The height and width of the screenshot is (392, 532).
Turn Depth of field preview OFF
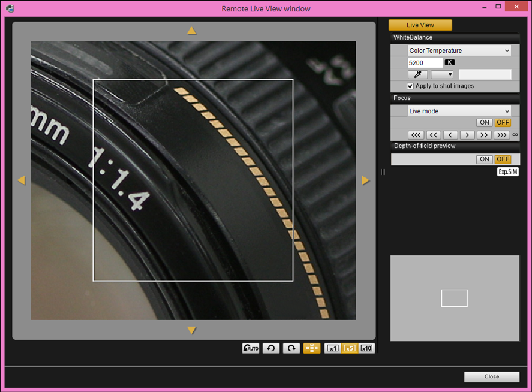pos(503,159)
